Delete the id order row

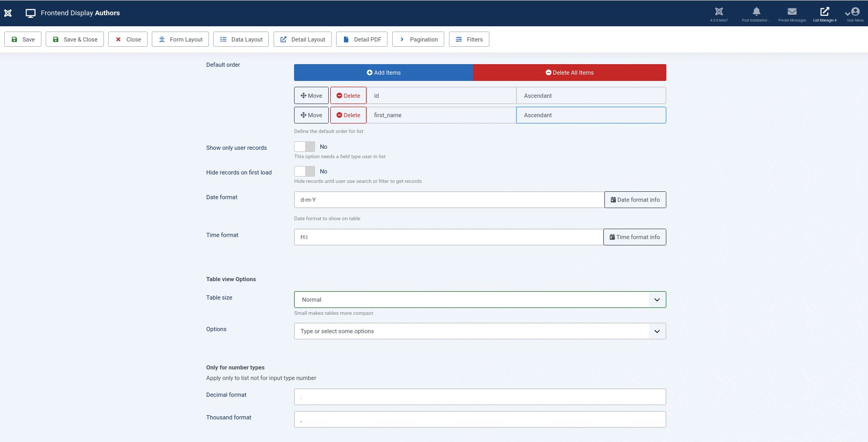(348, 96)
